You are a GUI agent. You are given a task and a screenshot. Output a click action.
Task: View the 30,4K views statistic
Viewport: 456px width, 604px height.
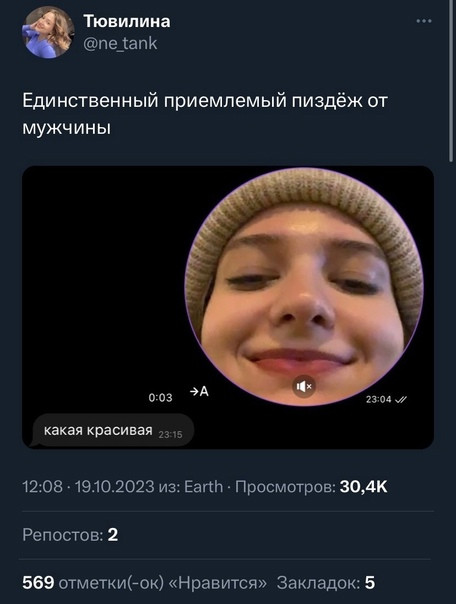point(363,487)
